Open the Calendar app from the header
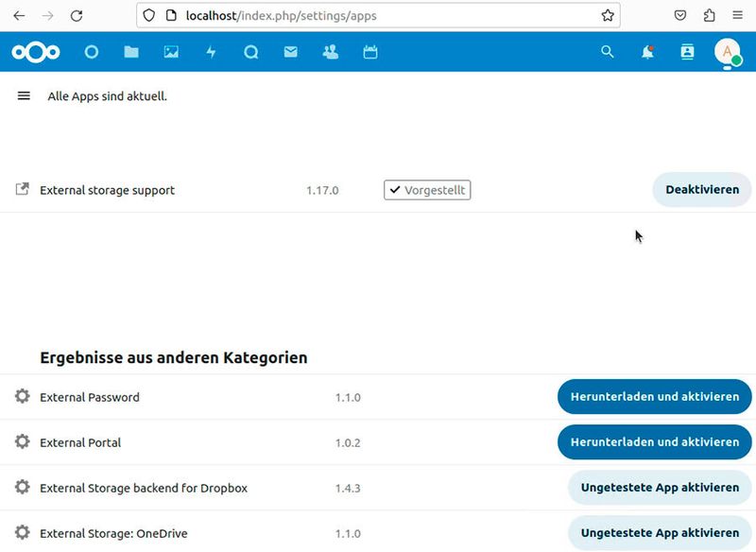This screenshot has width=756, height=552. (369, 52)
